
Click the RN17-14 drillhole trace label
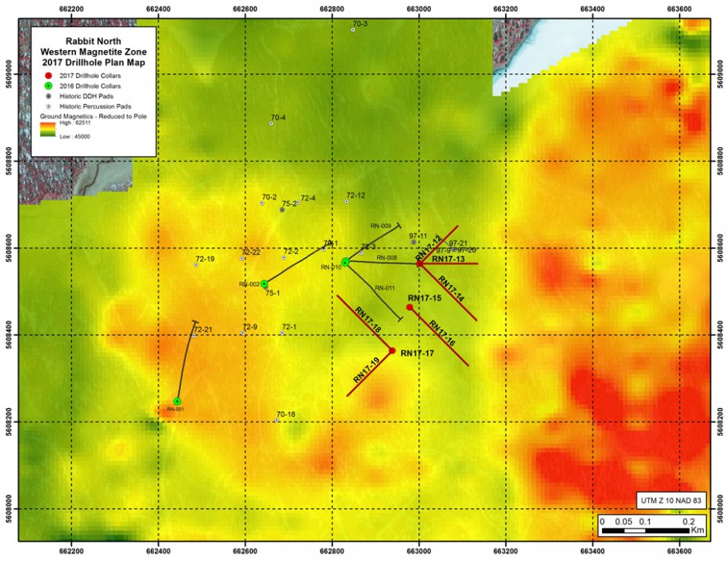(x=451, y=289)
